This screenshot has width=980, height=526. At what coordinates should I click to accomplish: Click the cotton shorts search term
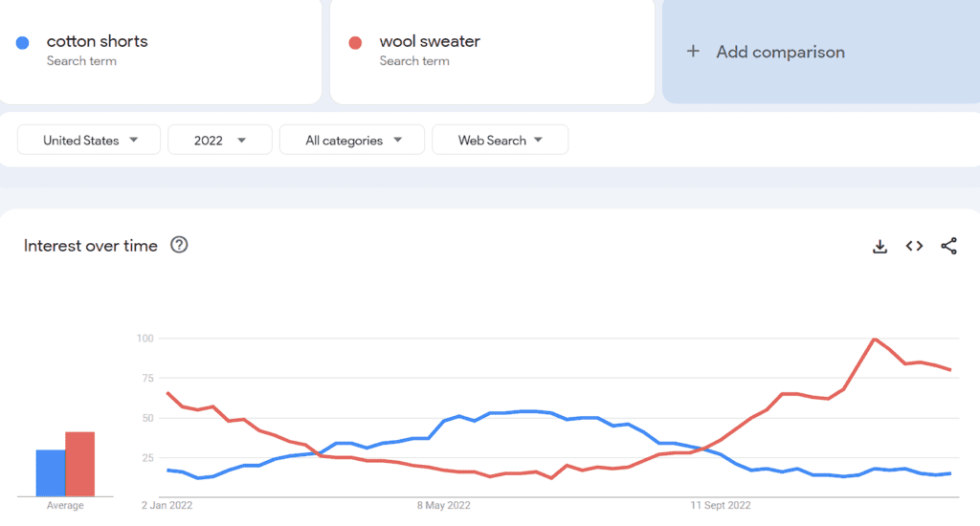pyautogui.click(x=97, y=41)
